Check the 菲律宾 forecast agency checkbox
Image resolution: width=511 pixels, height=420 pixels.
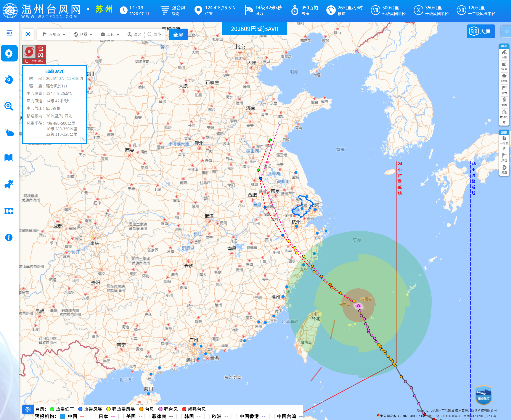pyautogui.click(x=147, y=416)
